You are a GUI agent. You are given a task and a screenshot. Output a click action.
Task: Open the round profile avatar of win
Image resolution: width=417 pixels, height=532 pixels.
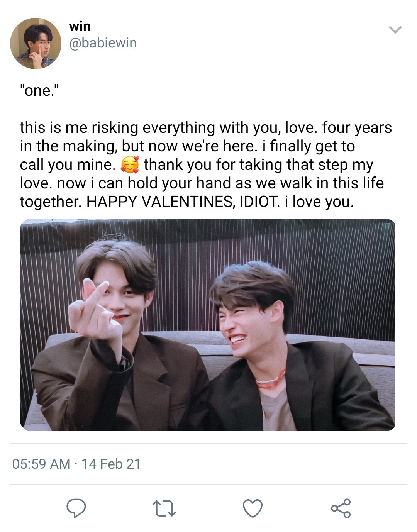point(36,43)
